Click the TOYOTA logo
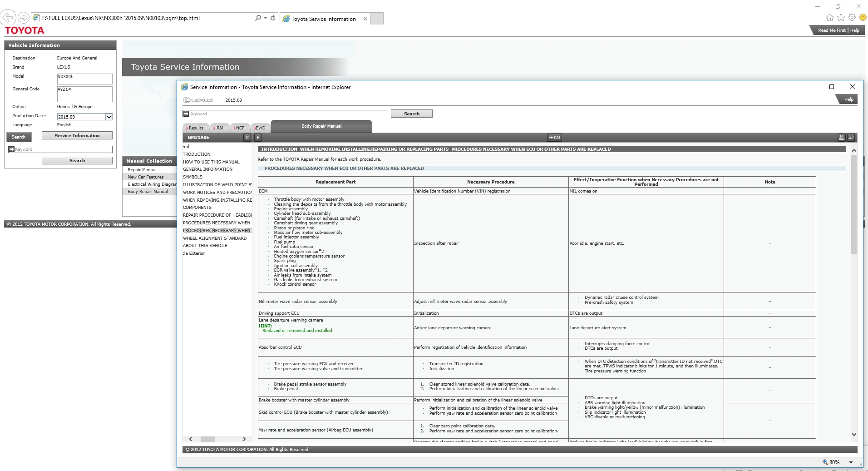Screen dimensions: 868x471 pyautogui.click(x=25, y=30)
